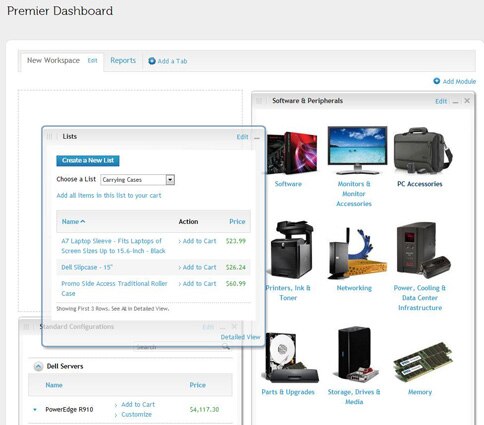Edit the Software & Peripherals module
The image size is (484, 425).
pyautogui.click(x=441, y=101)
